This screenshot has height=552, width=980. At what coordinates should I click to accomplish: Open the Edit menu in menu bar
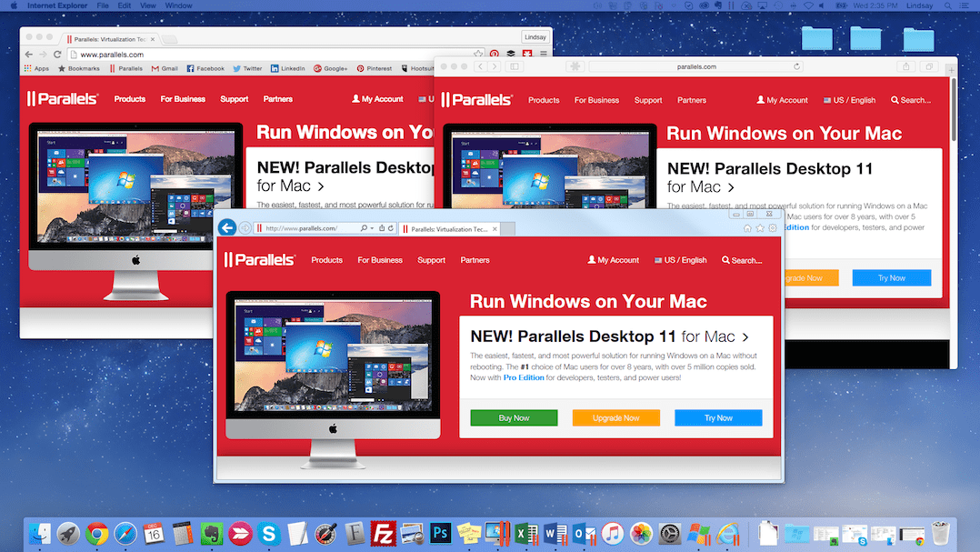tap(125, 5)
